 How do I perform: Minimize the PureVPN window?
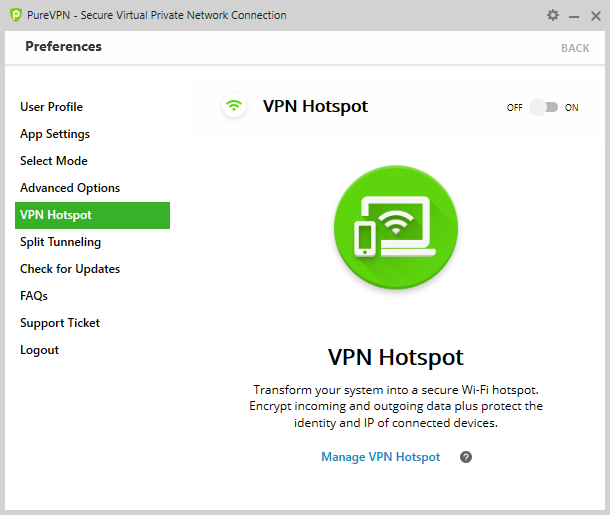574,16
